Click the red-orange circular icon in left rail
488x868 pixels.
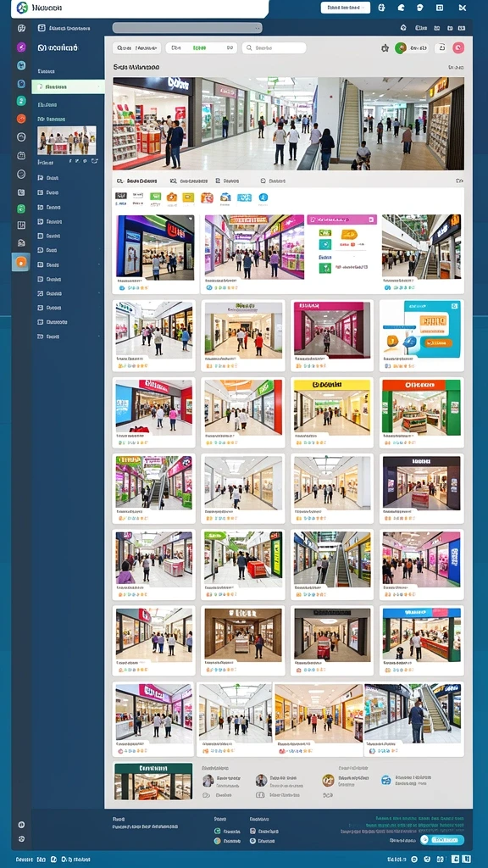pyautogui.click(x=21, y=119)
